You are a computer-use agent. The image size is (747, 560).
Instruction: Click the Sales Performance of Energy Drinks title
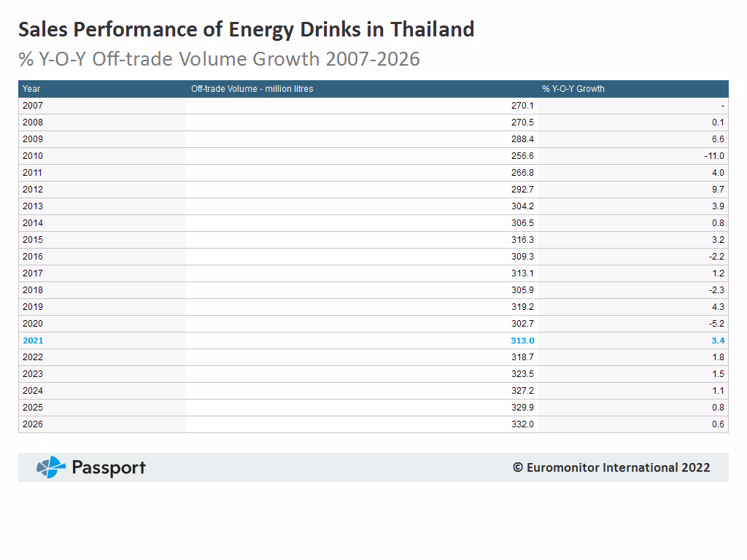coord(246,29)
